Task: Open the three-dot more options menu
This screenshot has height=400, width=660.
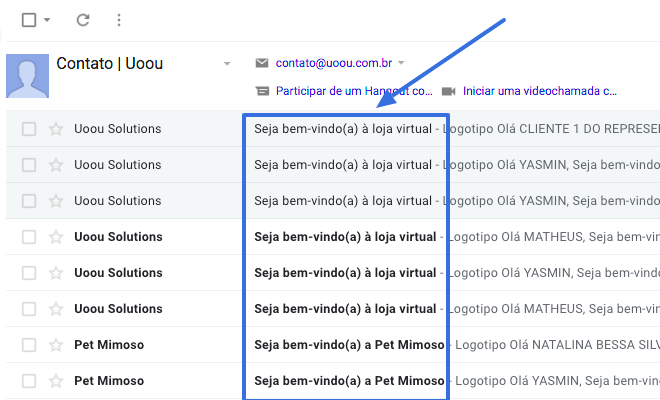Action: click(x=119, y=20)
